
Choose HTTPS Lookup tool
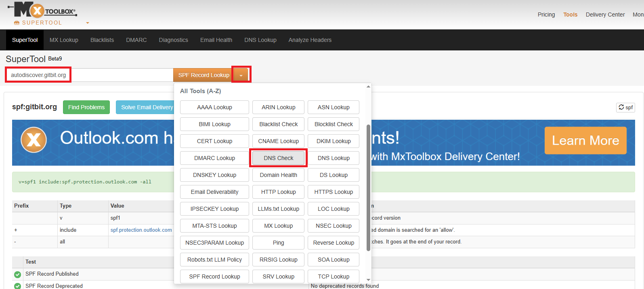tap(334, 192)
